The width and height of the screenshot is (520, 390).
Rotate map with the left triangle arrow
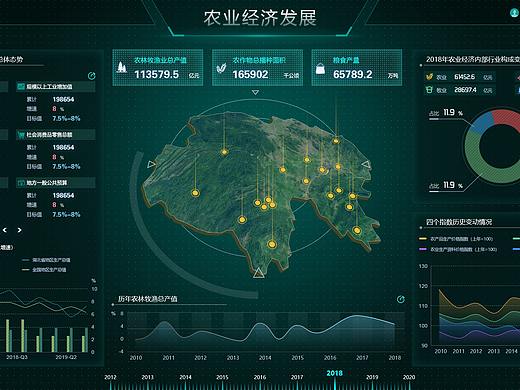pyautogui.click(x=151, y=164)
